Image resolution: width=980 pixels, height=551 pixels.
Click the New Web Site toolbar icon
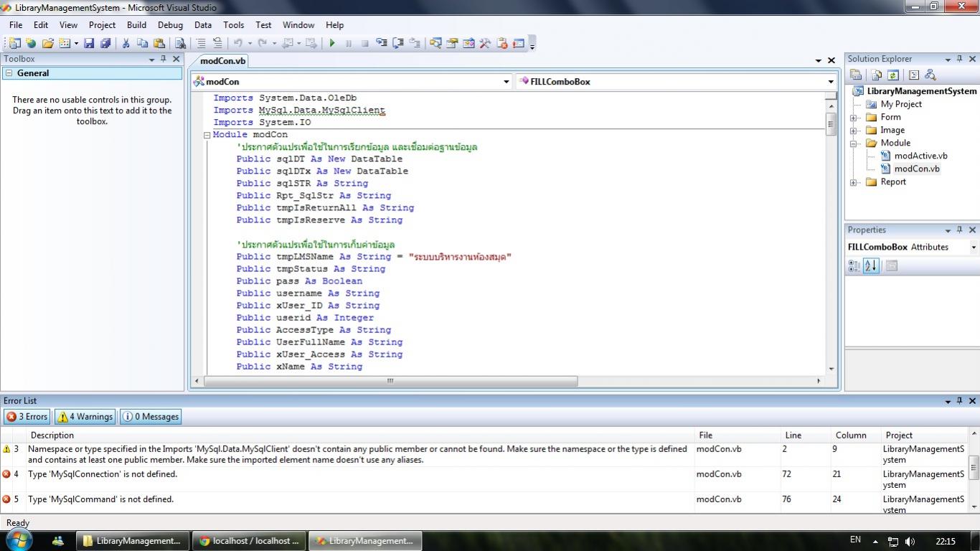(31, 43)
